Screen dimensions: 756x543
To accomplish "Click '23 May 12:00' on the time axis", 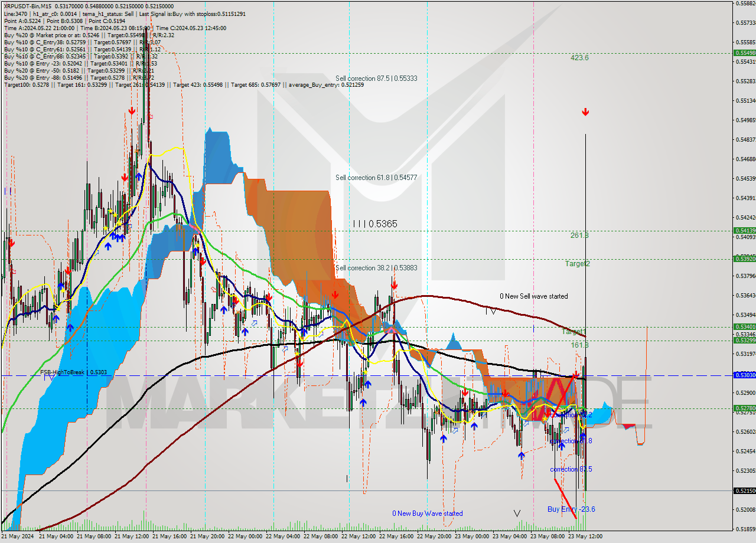I will click(585, 537).
